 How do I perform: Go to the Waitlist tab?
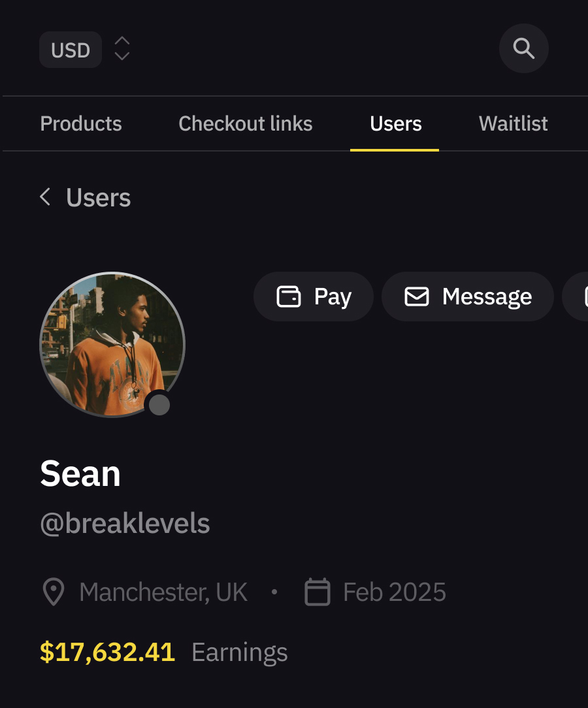513,123
